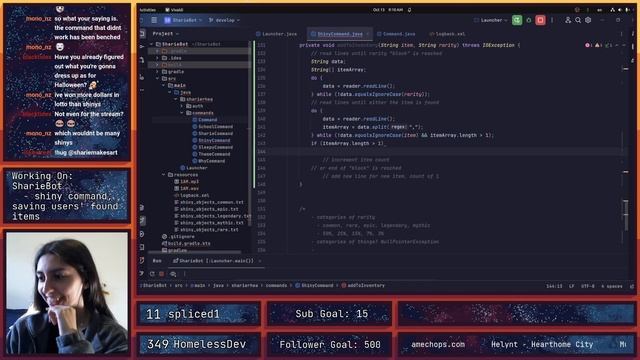Screen dimensions: 640x360
Task: Collapse the commands package
Action: click(x=182, y=113)
